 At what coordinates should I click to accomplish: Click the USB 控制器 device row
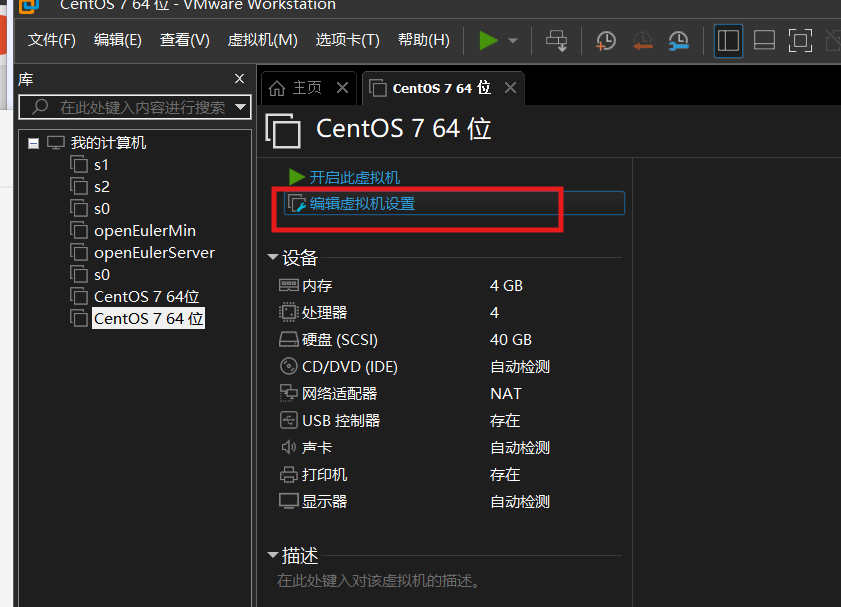point(449,420)
